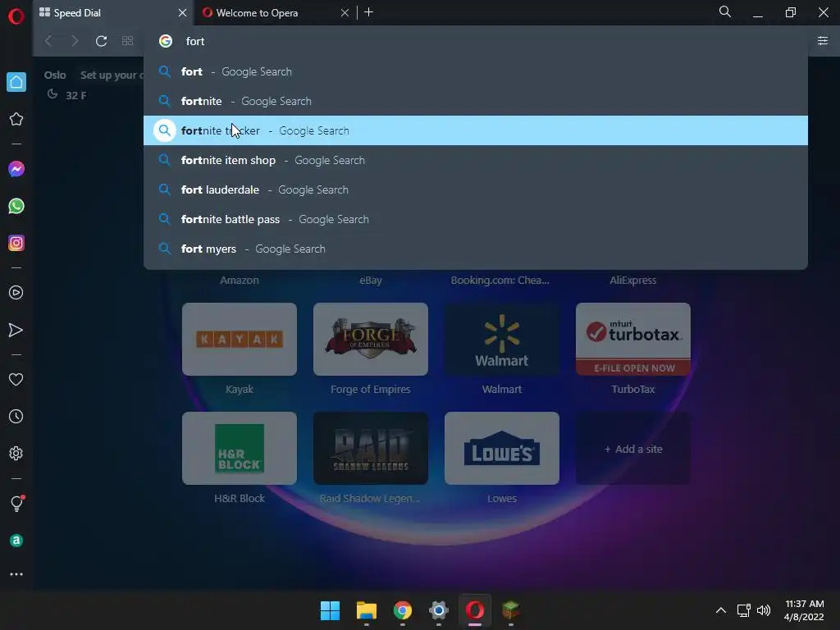840x630 pixels.
Task: Select the 'fortnite' search suggestion
Action: coord(476,101)
